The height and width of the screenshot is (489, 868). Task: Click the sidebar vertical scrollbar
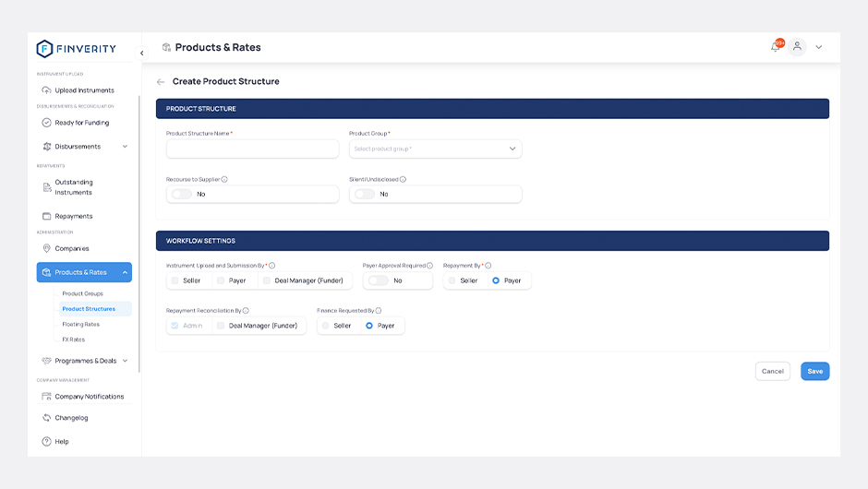[x=139, y=234]
